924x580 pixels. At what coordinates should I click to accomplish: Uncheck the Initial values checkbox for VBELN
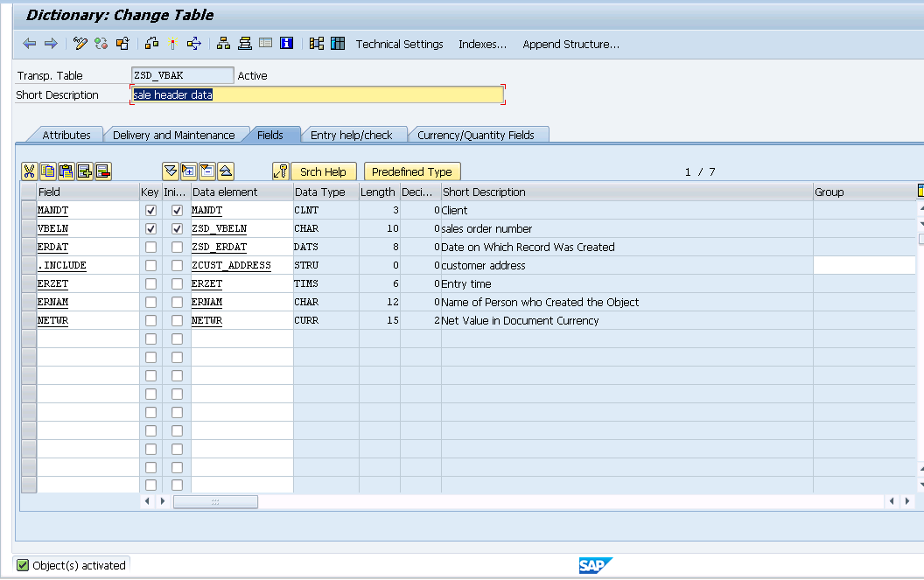[177, 228]
